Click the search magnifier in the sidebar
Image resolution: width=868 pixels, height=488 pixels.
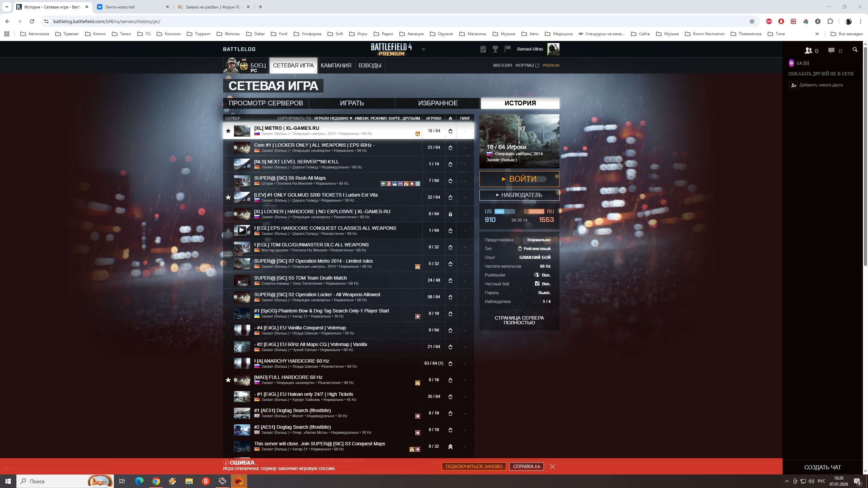pyautogui.click(x=855, y=50)
